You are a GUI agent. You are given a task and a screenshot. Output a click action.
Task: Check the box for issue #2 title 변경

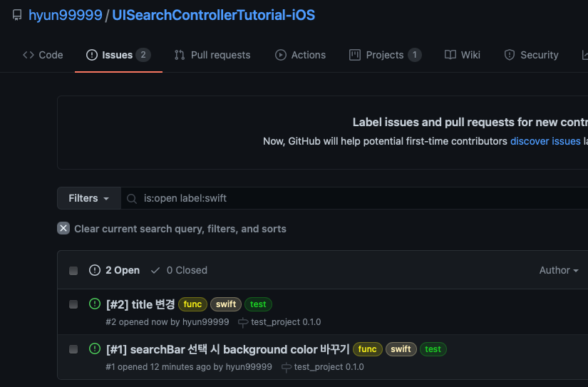point(73,304)
